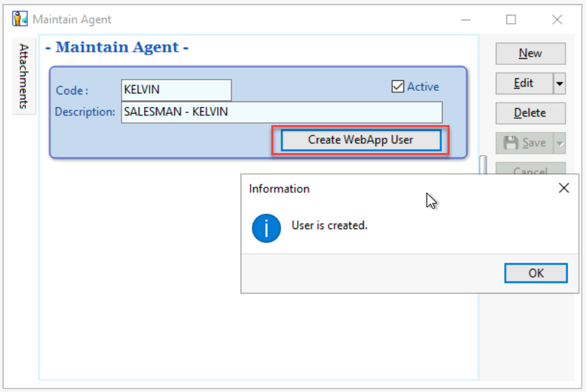Click the partially hidden Cancel button
Image resolution: width=586 pixels, height=392 pixels.
click(530, 170)
